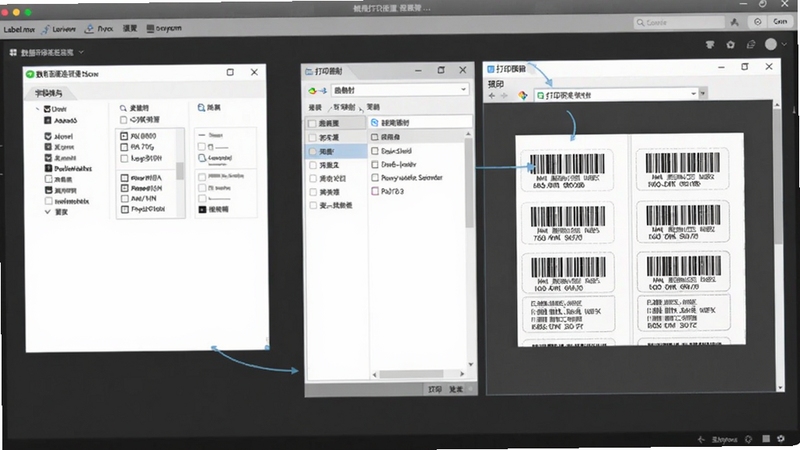Click the blue circular icon in middle list header
Viewport: 800px width, 450px height.
[x=374, y=122]
